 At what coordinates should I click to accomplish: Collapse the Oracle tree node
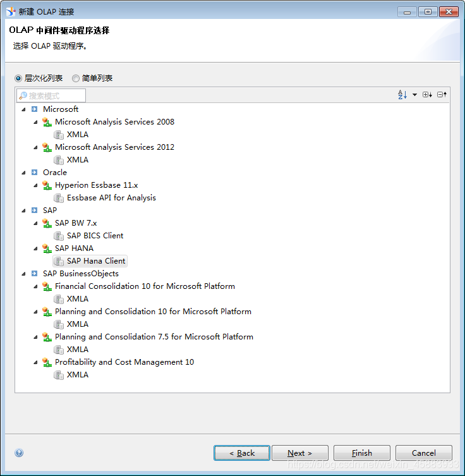23,173
